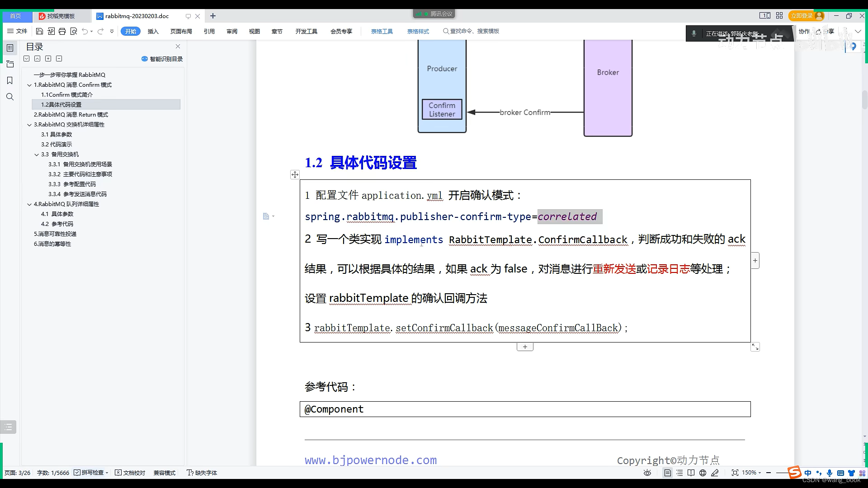
Task: Enable eye-protection mode in status bar
Action: (x=647, y=473)
